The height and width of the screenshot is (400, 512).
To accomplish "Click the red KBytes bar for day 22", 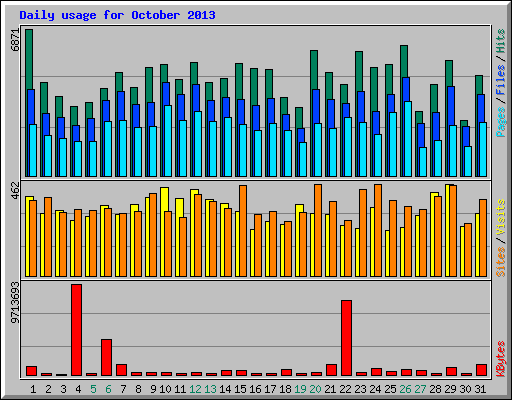I will (x=346, y=338).
